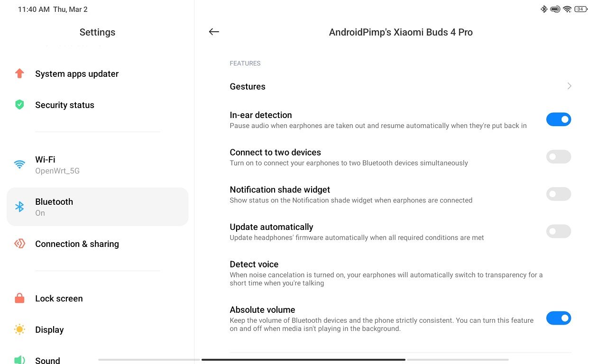Click the green Sound speaker icon
Viewport: 607px width, 364px height.
coord(19,359)
